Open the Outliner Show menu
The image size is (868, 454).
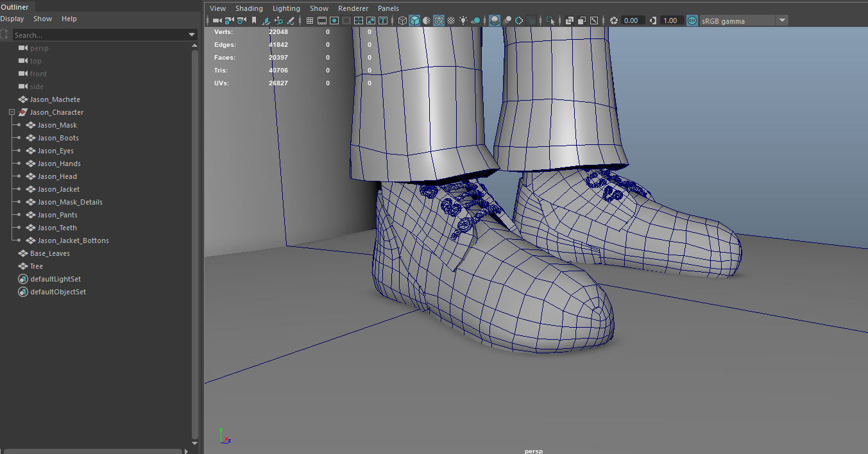coord(43,19)
